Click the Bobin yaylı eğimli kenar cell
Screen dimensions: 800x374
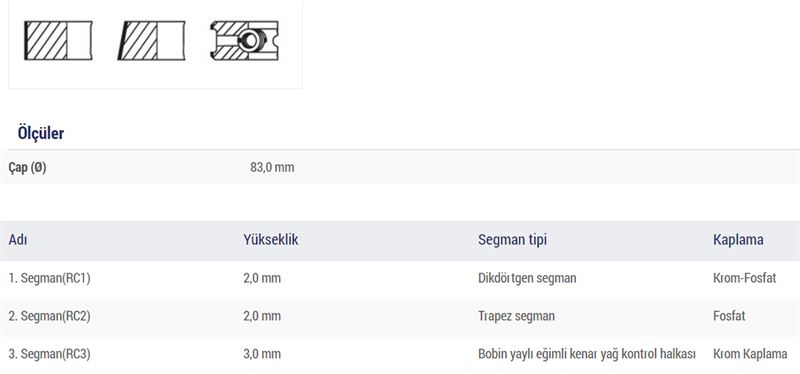click(x=587, y=354)
